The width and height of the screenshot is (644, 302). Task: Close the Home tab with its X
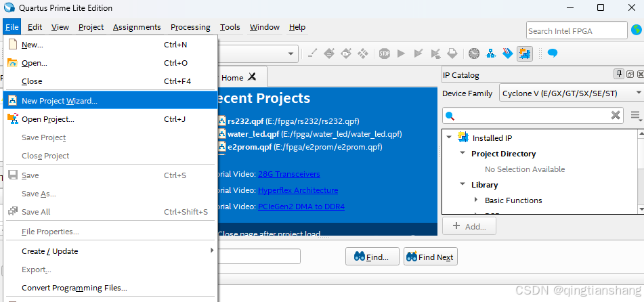(x=252, y=77)
